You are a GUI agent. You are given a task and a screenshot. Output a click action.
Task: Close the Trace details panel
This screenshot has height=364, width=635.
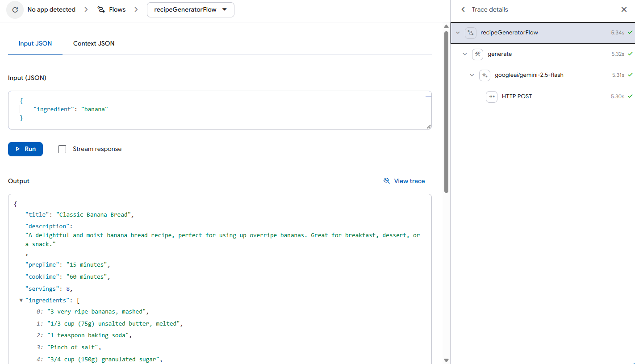[624, 9]
